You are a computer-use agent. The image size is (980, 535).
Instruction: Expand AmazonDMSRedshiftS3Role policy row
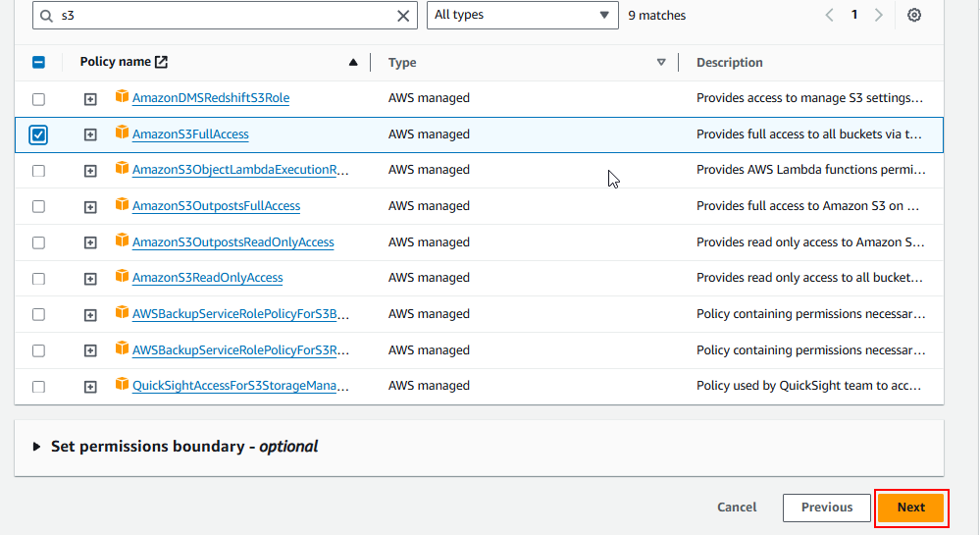[x=90, y=99]
